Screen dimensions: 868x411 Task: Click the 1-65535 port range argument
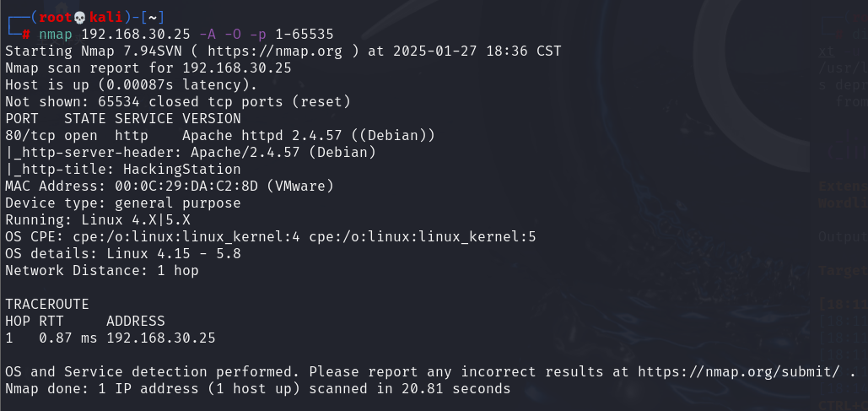(x=305, y=35)
